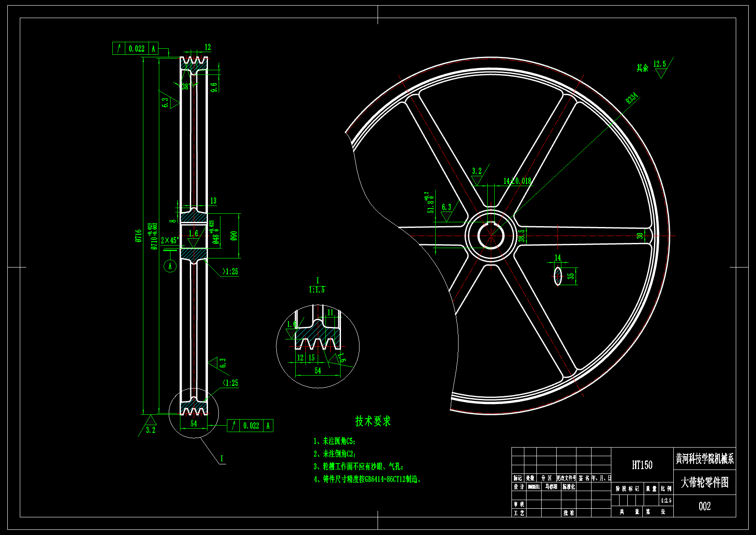Select the taper note ">1:25"

click(x=230, y=271)
